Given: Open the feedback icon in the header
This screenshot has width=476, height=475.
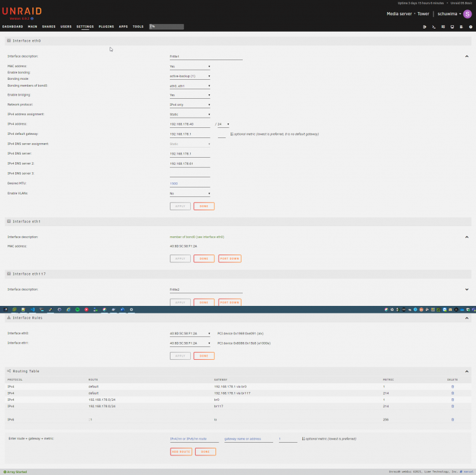Looking at the screenshot, I should pyautogui.click(x=443, y=27).
